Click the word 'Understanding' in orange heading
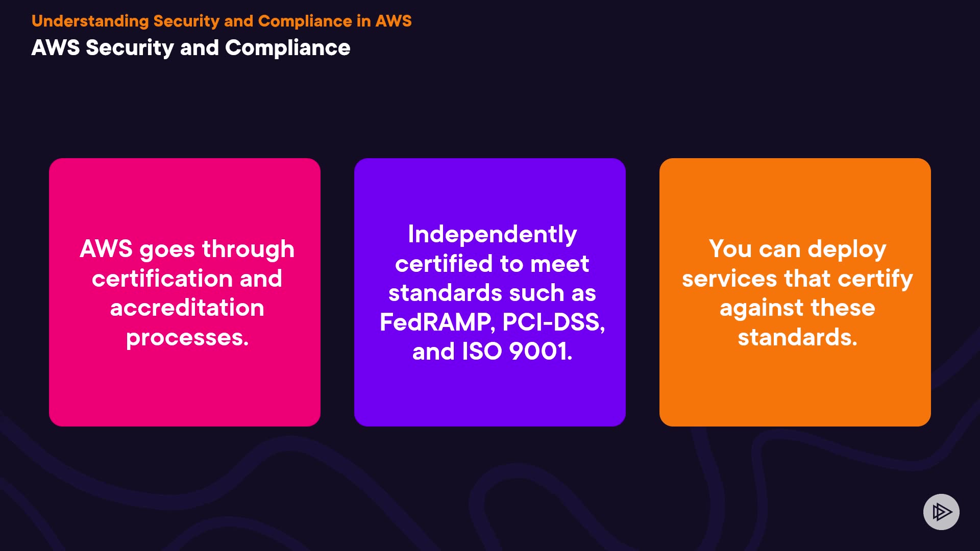 90,21
